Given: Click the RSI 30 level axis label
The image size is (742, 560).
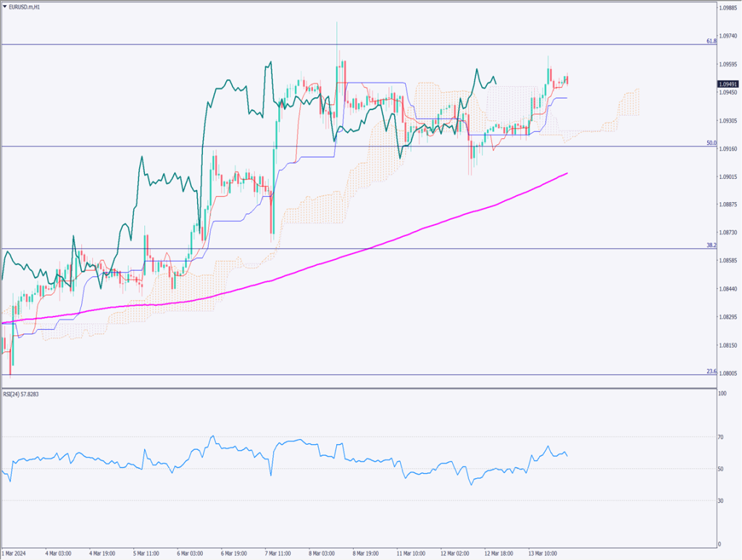Looking at the screenshot, I should coord(722,501).
